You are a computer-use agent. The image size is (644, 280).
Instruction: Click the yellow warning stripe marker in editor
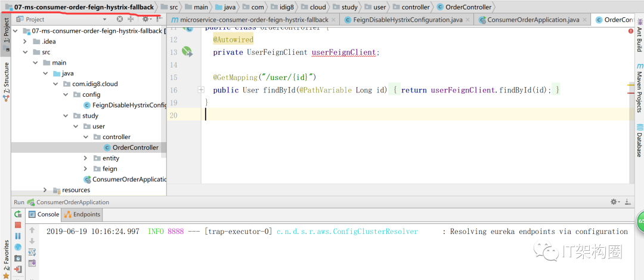tap(631, 84)
